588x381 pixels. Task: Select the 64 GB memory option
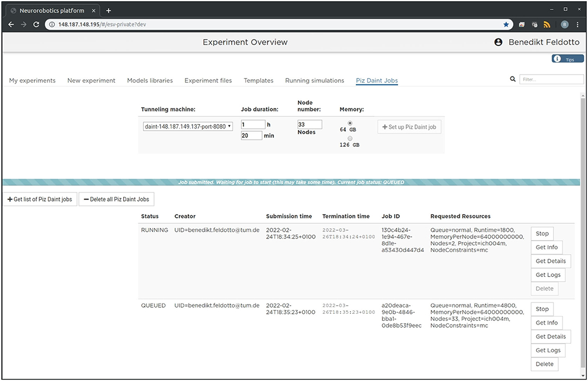point(350,123)
